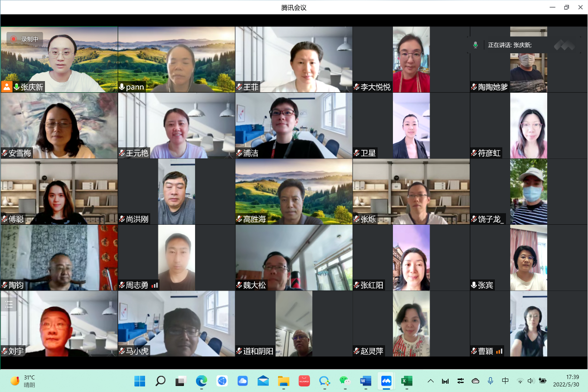Select 马小虎's video tile

(177, 324)
